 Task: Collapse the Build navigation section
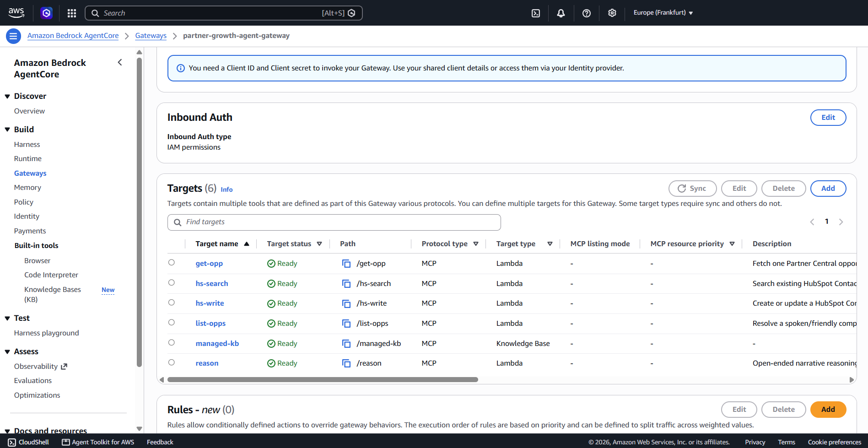(x=7, y=130)
